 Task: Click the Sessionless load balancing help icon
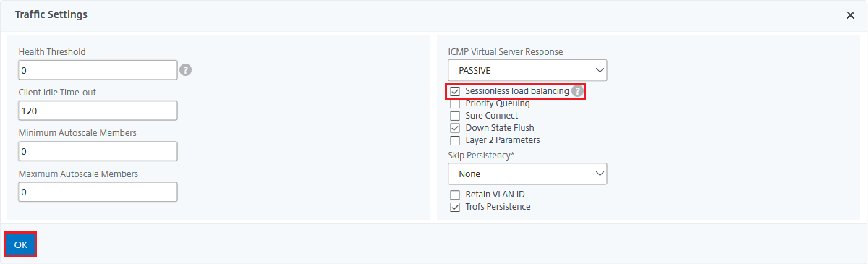[577, 91]
